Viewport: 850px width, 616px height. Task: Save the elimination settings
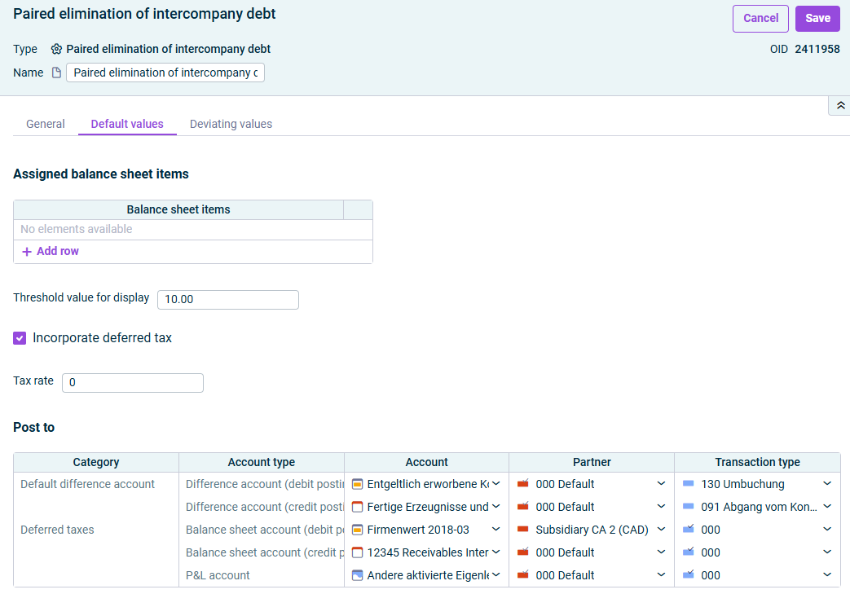tap(817, 19)
